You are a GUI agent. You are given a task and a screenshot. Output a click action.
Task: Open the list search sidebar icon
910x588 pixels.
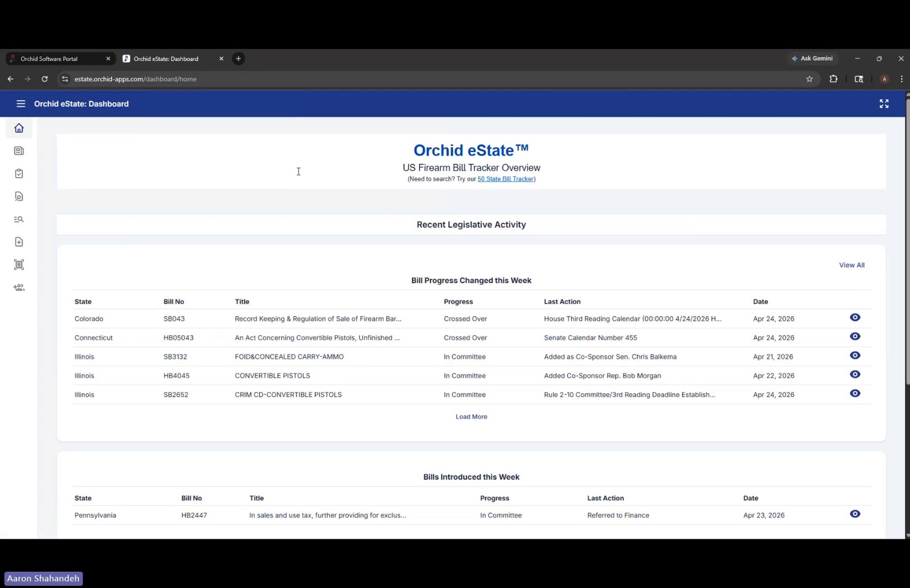tap(19, 219)
